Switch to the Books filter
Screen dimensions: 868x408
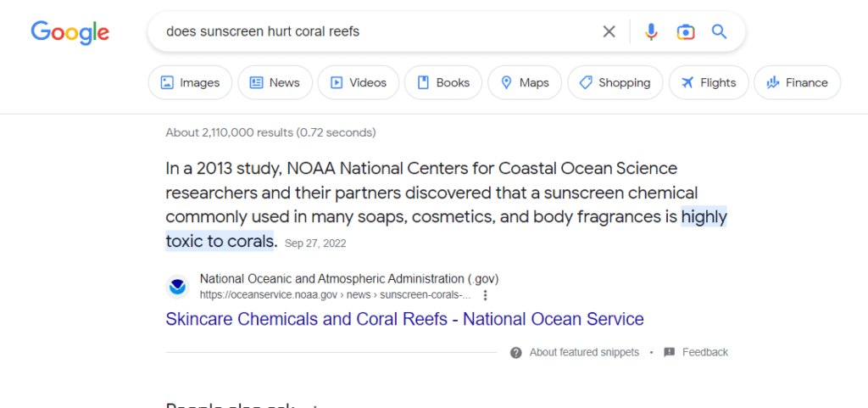point(442,82)
